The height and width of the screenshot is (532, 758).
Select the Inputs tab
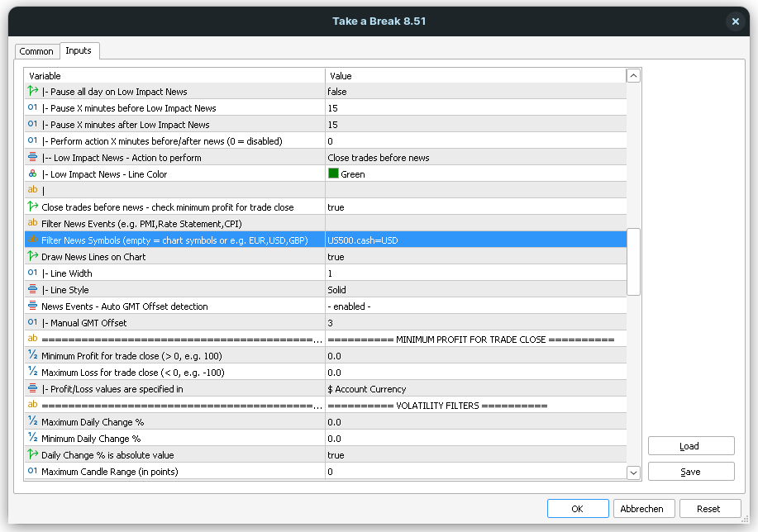(79, 50)
